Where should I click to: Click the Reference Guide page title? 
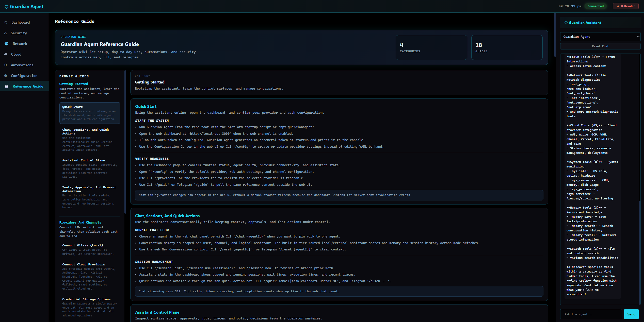pos(75,22)
